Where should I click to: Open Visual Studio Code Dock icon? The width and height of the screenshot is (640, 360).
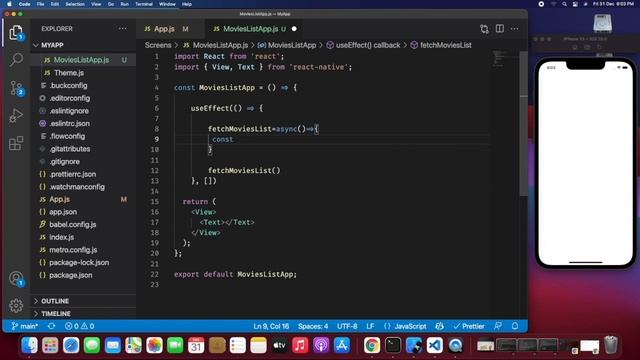coord(435,345)
